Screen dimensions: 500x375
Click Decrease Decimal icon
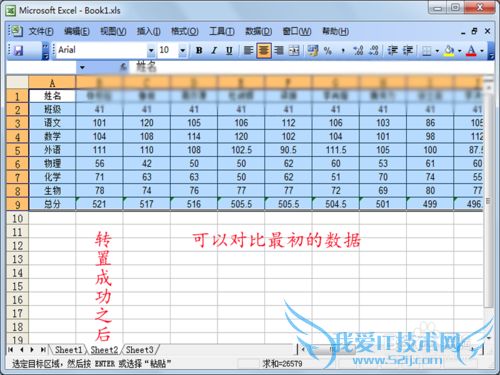pyautogui.click(x=373, y=51)
